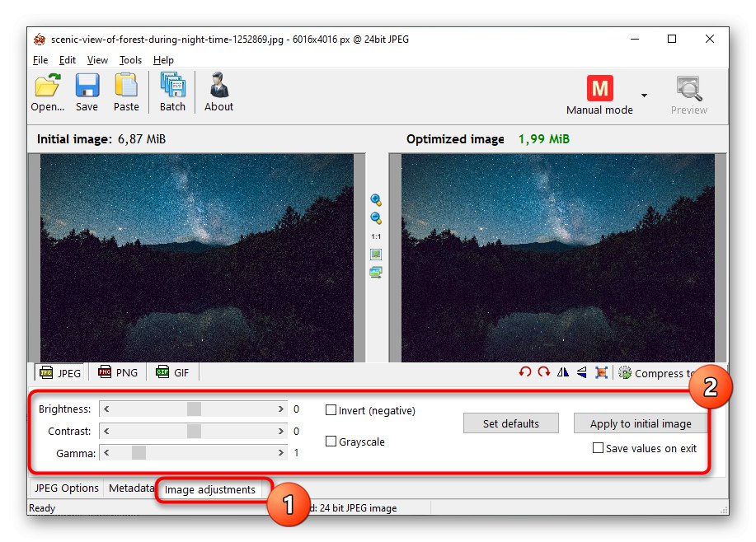This screenshot has height=542, width=756.
Task: Click Apply to initial image button
Action: (641, 423)
